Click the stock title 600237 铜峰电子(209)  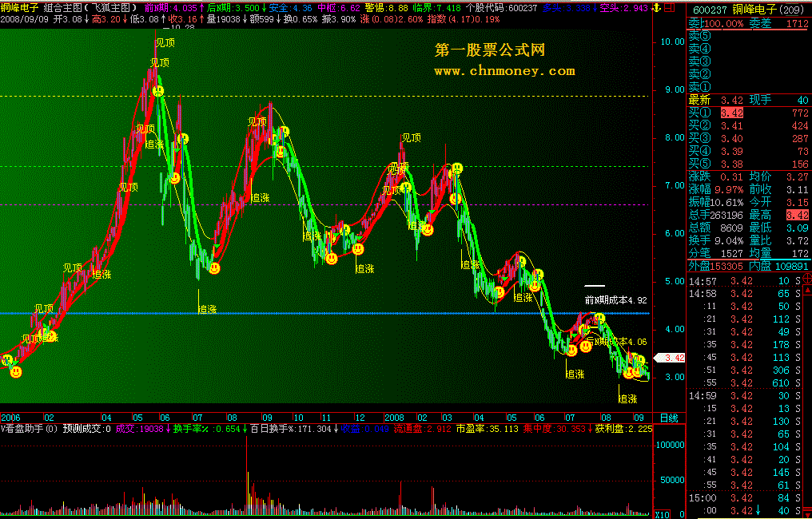748,9
